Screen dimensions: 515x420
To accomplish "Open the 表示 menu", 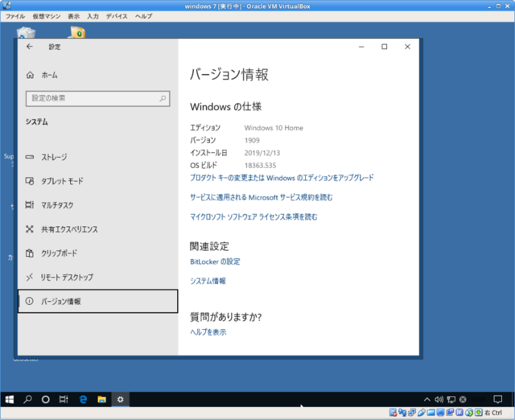I will point(73,16).
